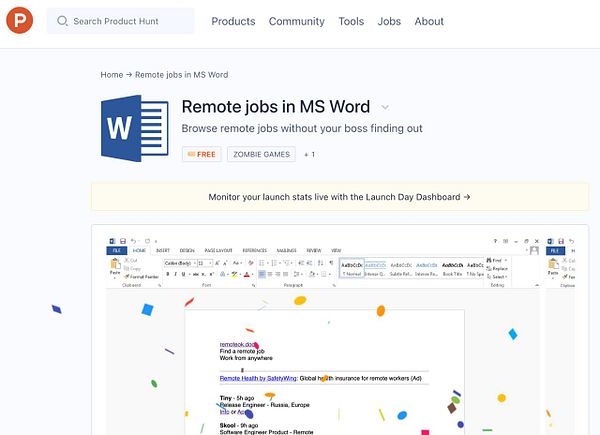This screenshot has width=600, height=435.
Task: Open the Select dropdown in Editing group
Action: point(497,277)
